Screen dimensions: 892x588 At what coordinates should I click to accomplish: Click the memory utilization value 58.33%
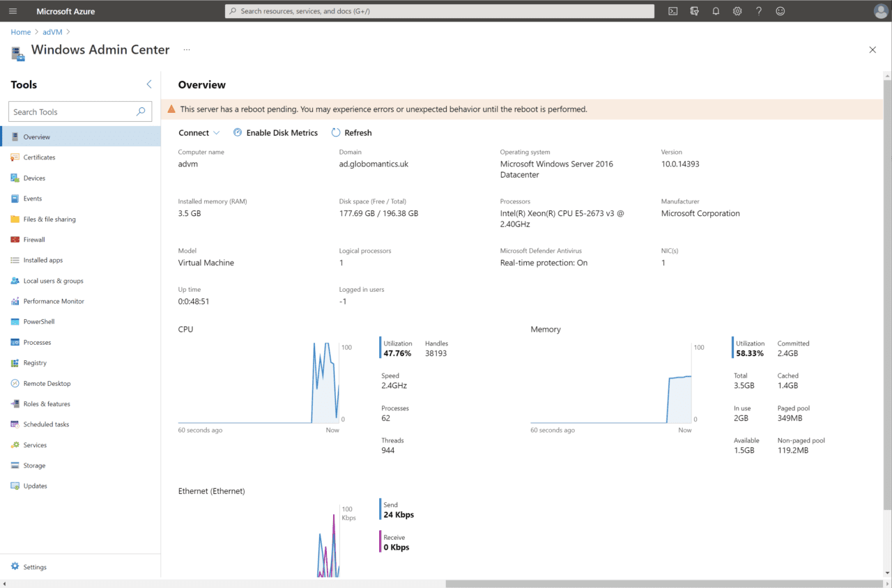click(750, 353)
